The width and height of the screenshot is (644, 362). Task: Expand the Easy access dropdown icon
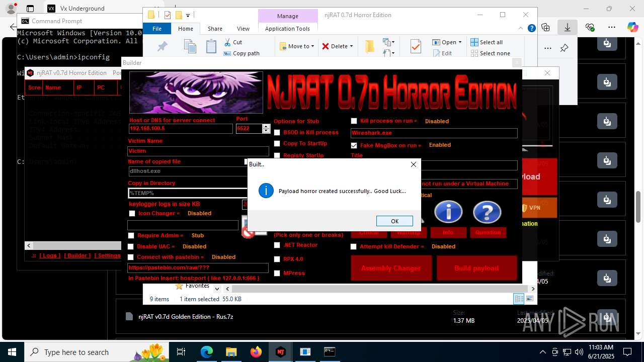pos(388,52)
